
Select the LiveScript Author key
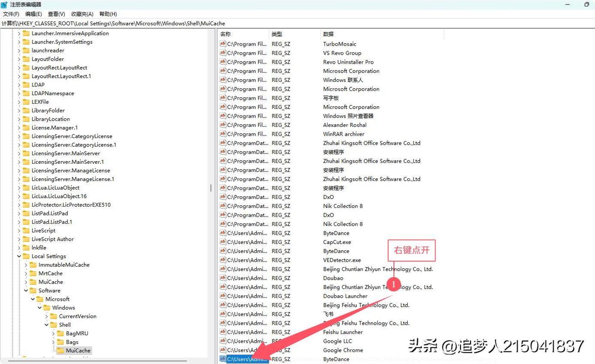coord(52,239)
